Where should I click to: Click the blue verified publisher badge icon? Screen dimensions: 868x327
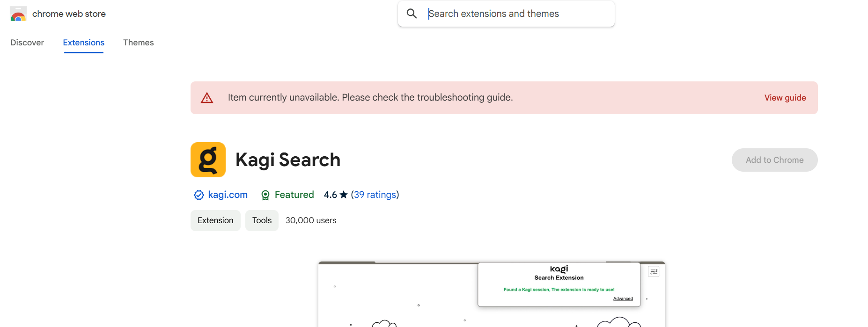pos(199,195)
